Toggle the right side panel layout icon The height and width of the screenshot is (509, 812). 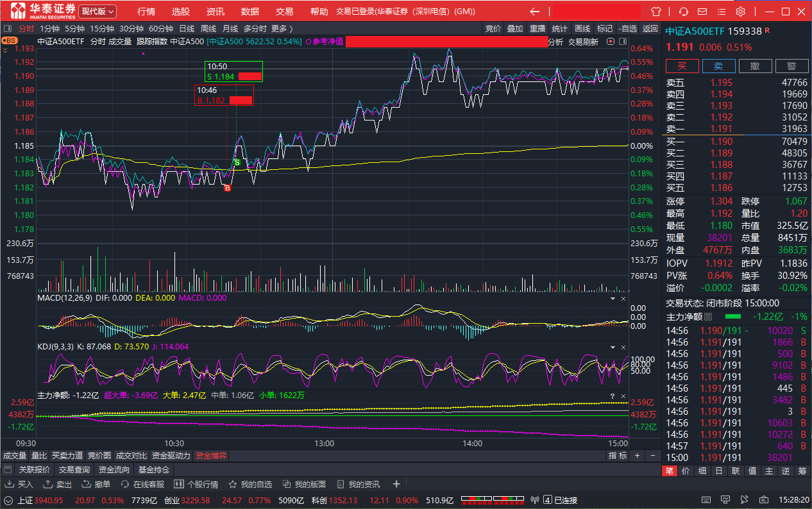click(x=622, y=42)
